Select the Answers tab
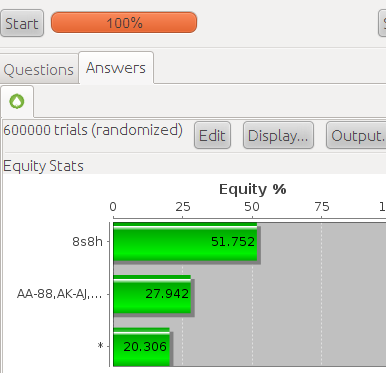386x373 pixels. pos(116,68)
